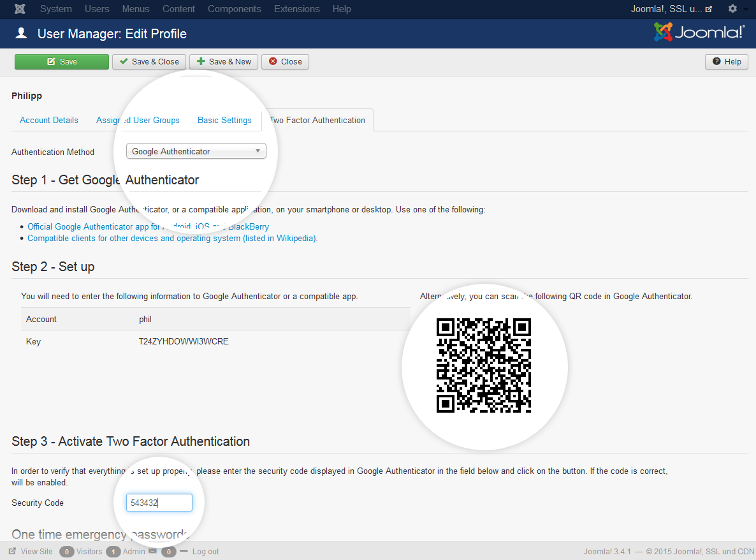Click the View Site link in the footer

click(36, 551)
